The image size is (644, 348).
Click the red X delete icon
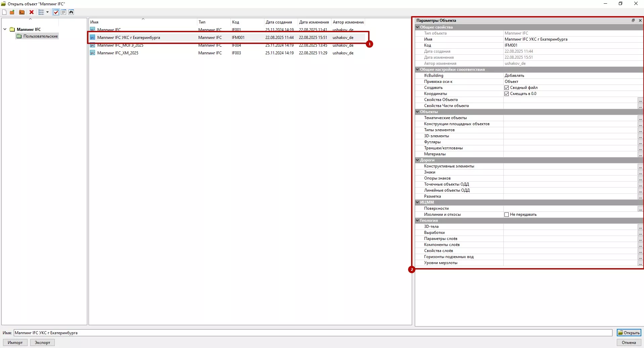pyautogui.click(x=32, y=12)
